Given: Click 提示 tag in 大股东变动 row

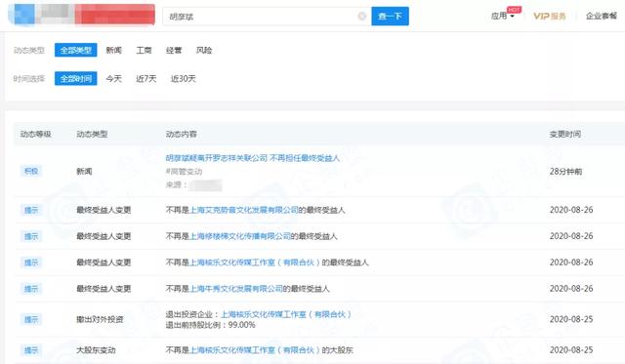Looking at the screenshot, I should pyautogui.click(x=31, y=350).
